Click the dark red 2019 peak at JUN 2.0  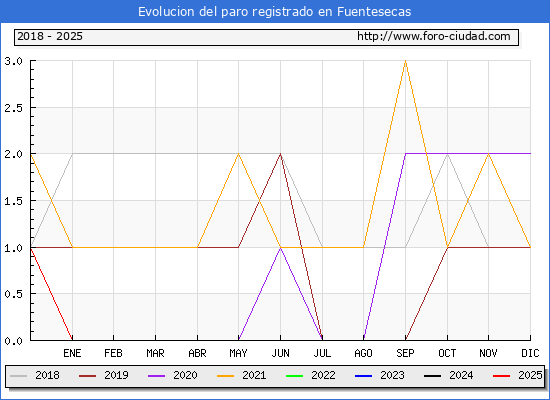pos(281,154)
